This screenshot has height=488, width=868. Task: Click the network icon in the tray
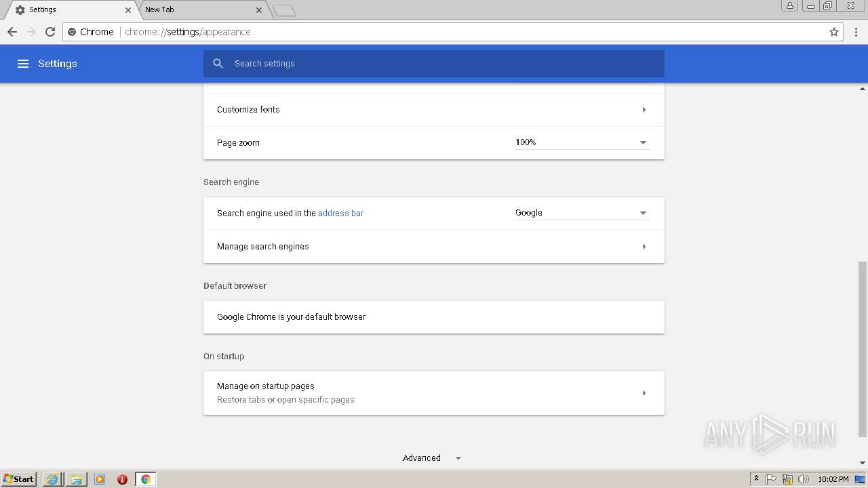(x=787, y=479)
